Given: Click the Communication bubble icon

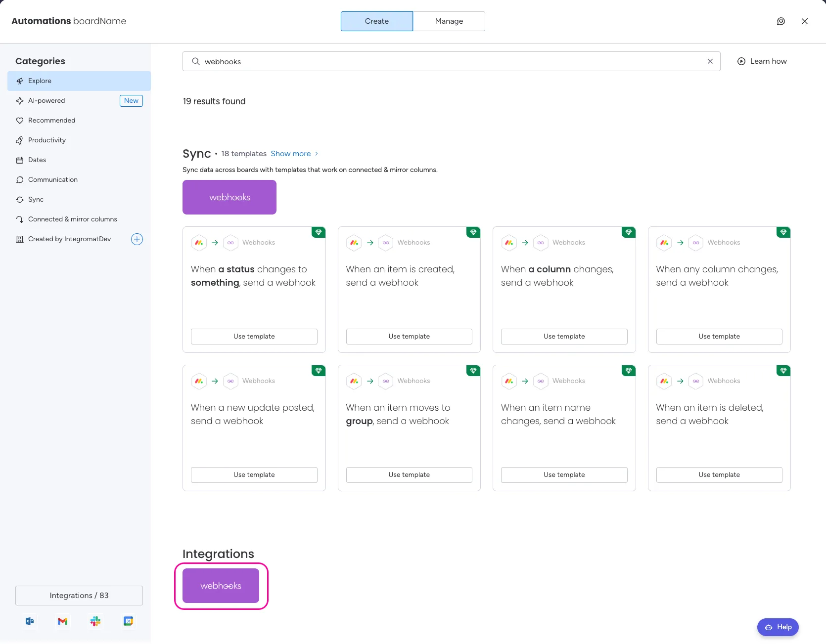Looking at the screenshot, I should point(20,180).
